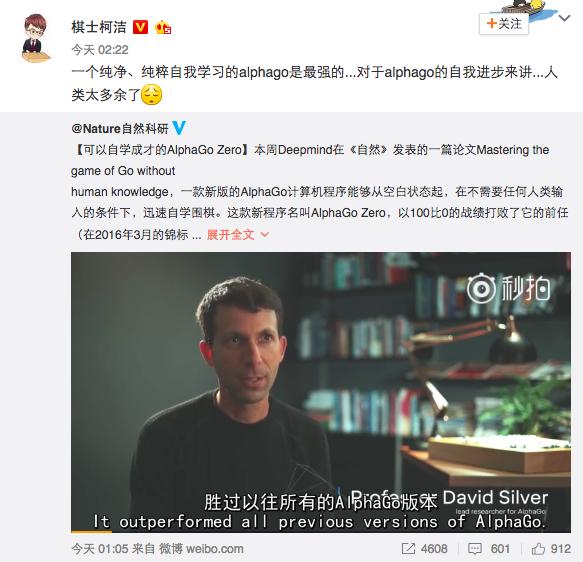Image resolution: width=583 pixels, height=562 pixels.
Task: Click the crown membership badge icon
Action: (163, 28)
